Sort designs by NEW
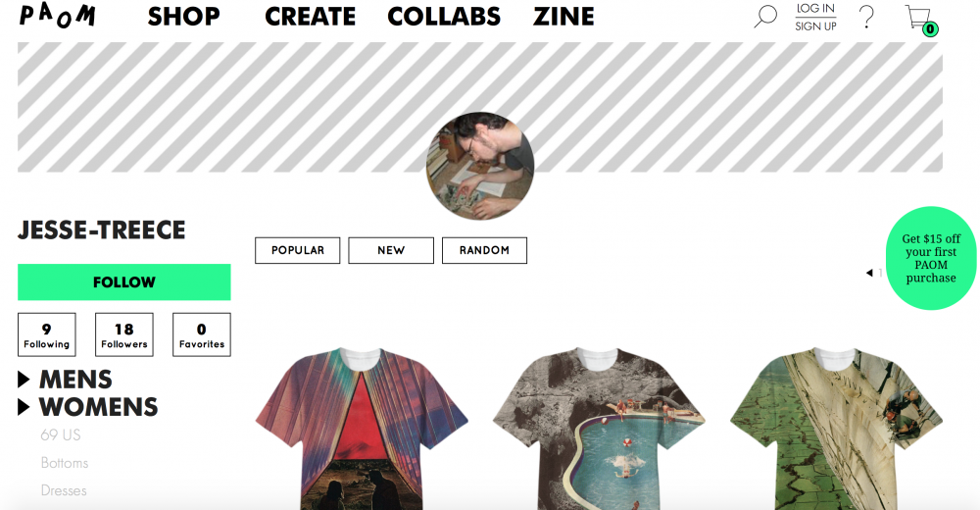The image size is (980, 510). point(391,250)
